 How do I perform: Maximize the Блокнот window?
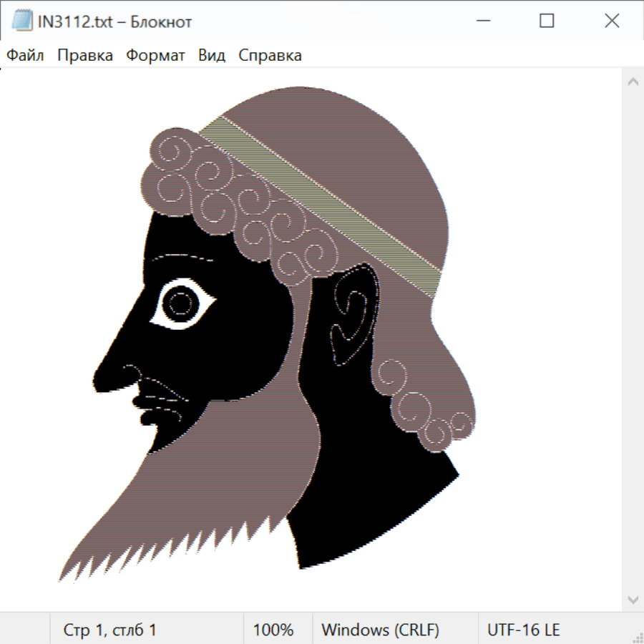click(547, 21)
